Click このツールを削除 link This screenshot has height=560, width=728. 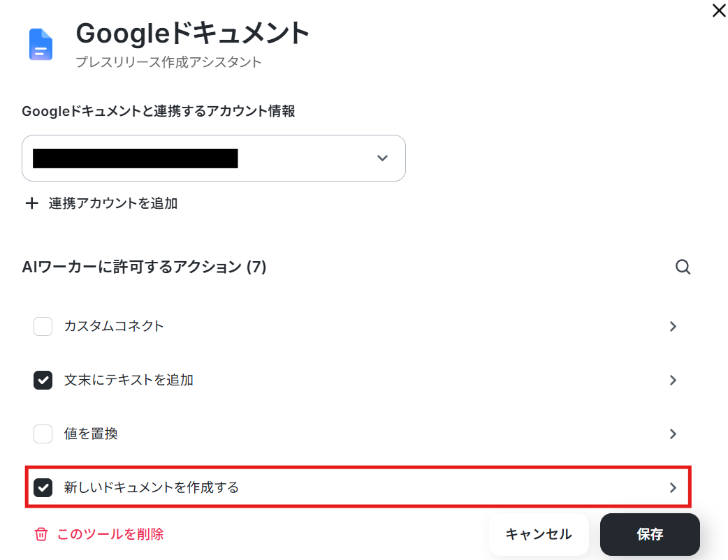[x=110, y=534]
